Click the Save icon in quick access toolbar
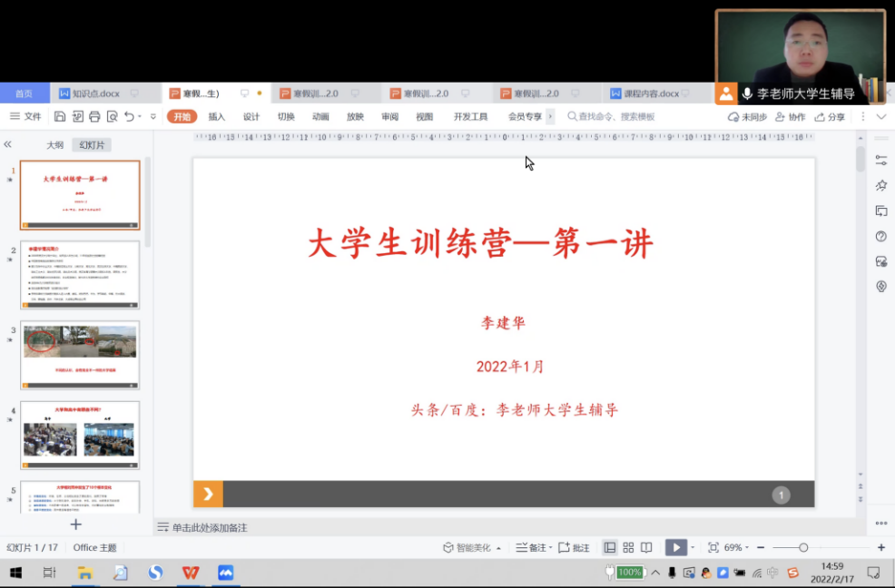 point(60,117)
